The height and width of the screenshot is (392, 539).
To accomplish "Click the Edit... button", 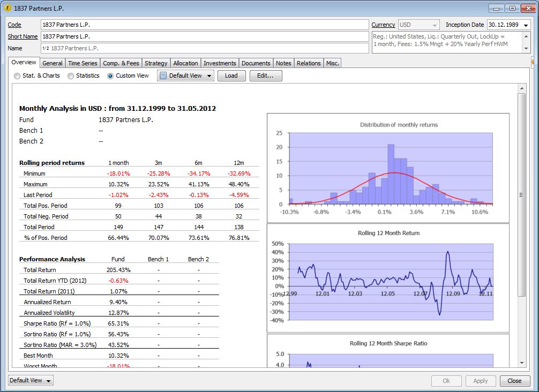I will pos(265,76).
